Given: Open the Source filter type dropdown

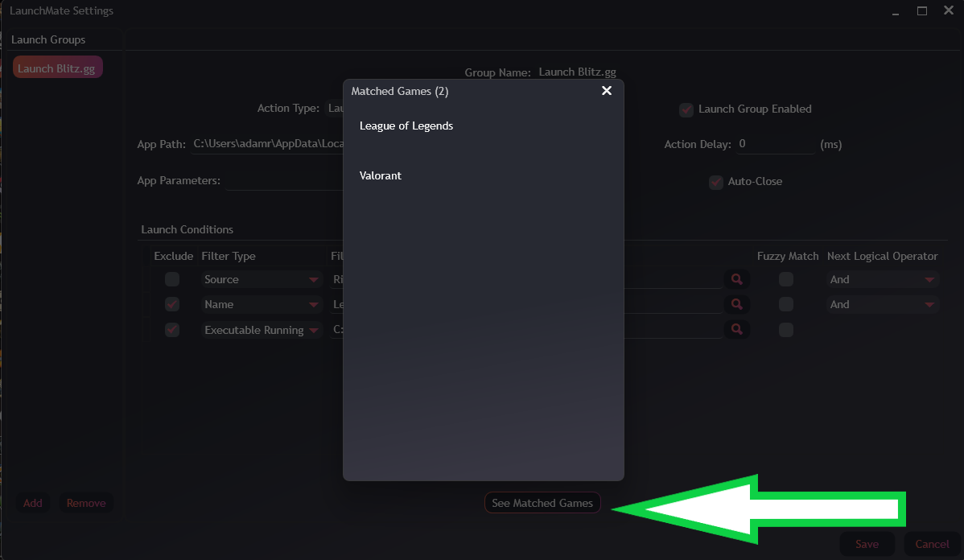Looking at the screenshot, I should (262, 280).
